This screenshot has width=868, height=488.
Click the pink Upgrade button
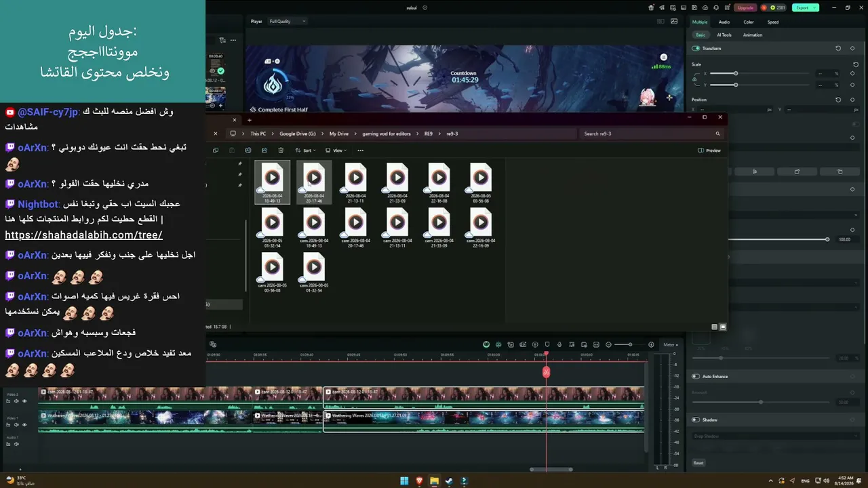coord(745,7)
